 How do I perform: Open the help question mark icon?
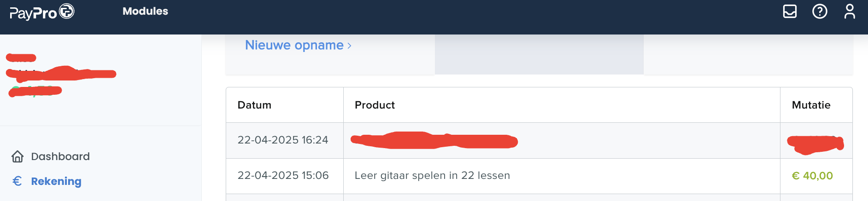click(x=820, y=11)
